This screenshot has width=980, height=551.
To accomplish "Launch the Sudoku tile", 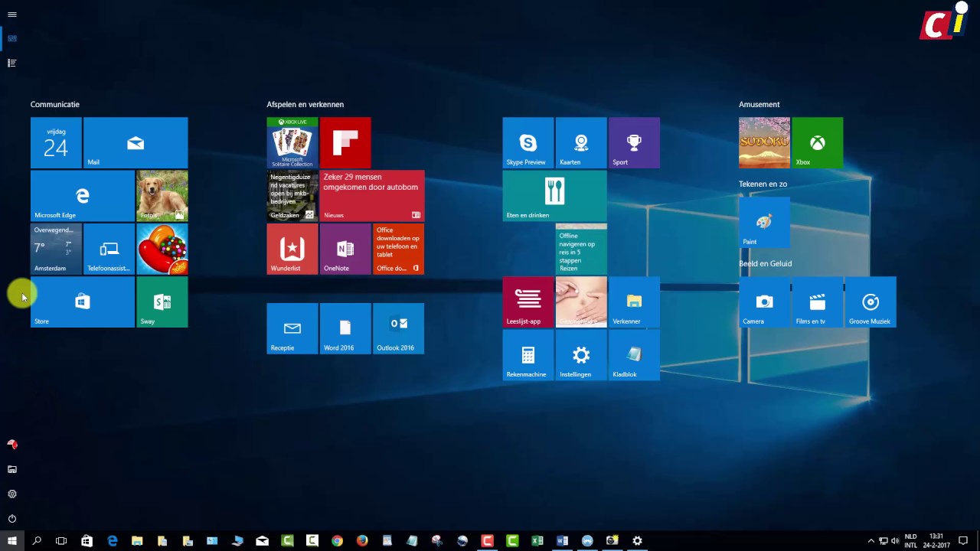I will 764,142.
